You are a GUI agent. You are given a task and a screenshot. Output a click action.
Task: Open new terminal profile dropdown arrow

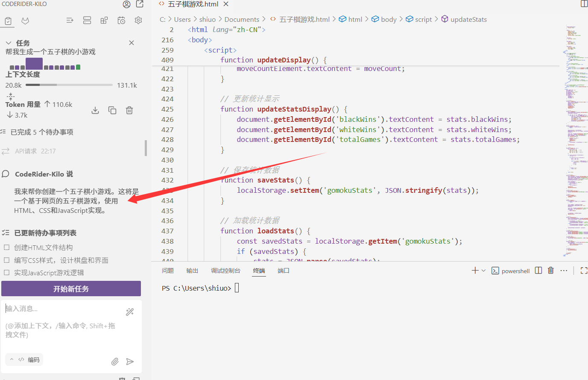click(483, 271)
